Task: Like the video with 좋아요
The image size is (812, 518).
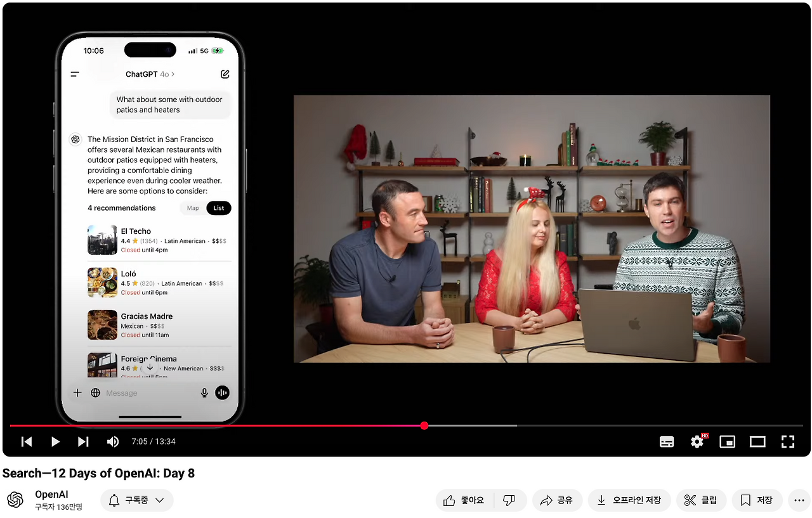Action: 465,500
